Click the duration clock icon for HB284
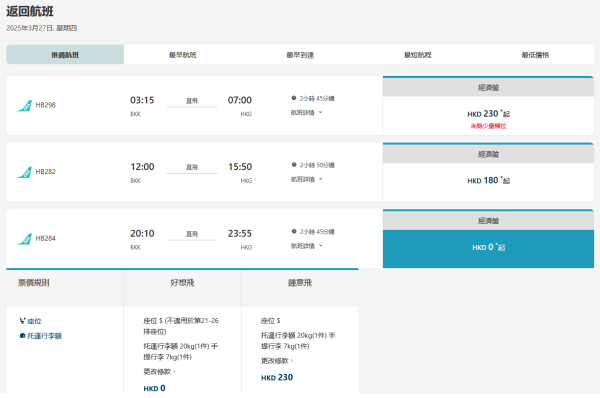Screen dimensions: 600x398 (294, 231)
